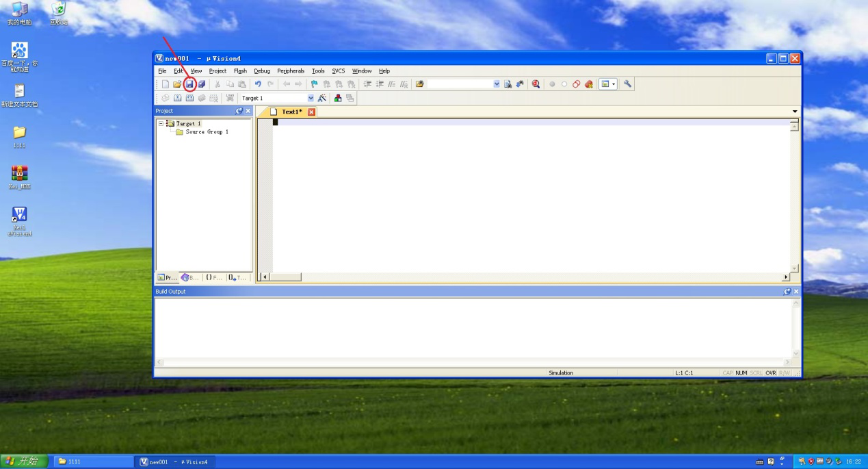Click the Save file icon in toolbar
The image size is (868, 469).
(189, 84)
